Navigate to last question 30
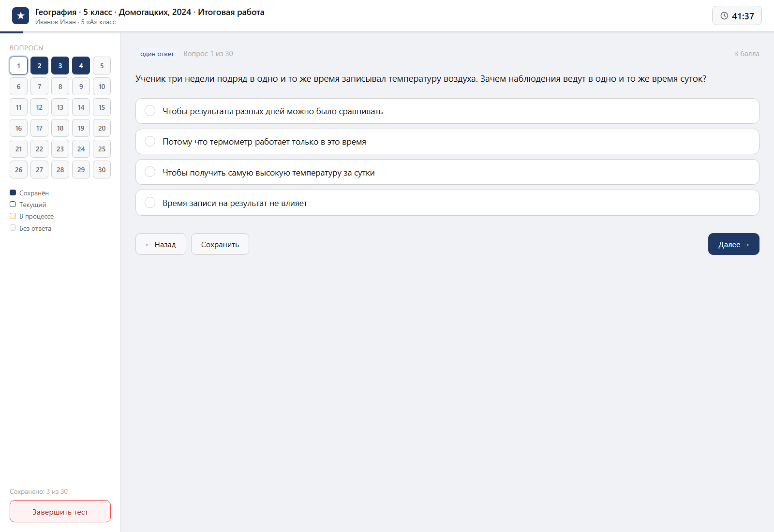 (102, 170)
